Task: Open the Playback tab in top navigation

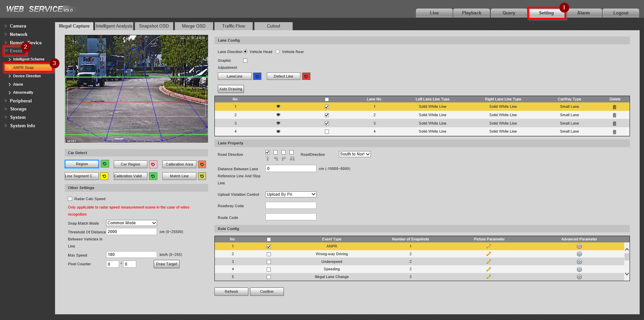Action: click(x=471, y=13)
